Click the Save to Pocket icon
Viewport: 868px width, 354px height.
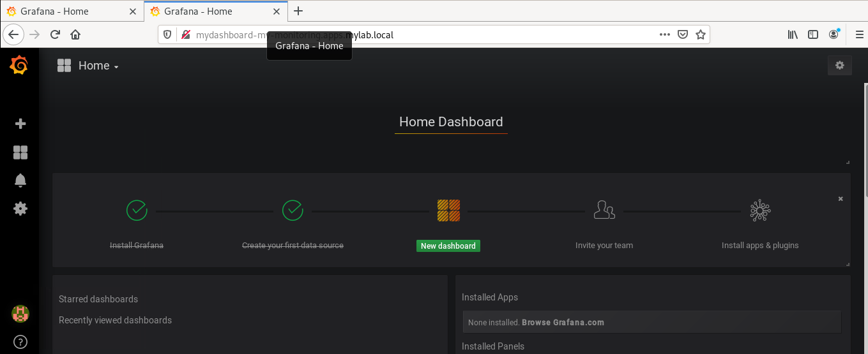point(682,34)
